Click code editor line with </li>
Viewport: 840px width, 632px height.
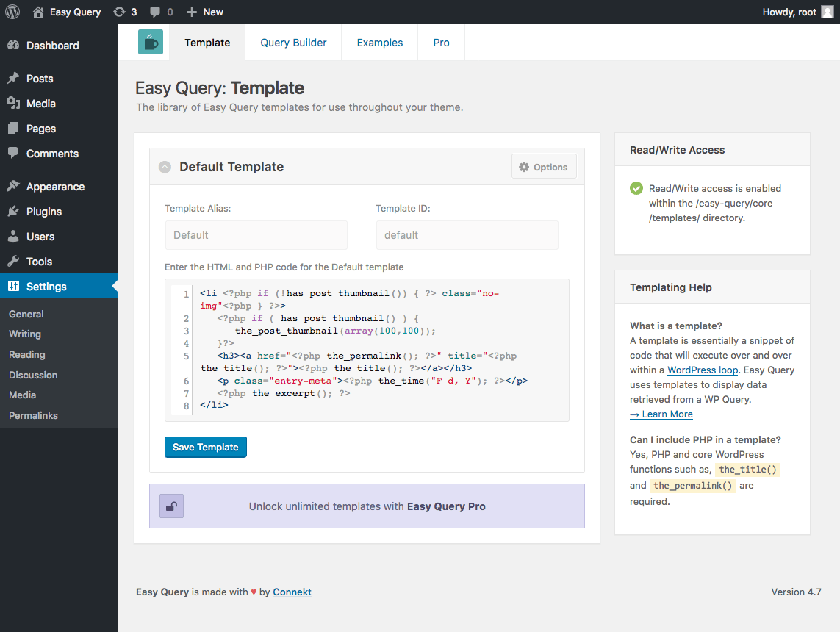pos(215,405)
